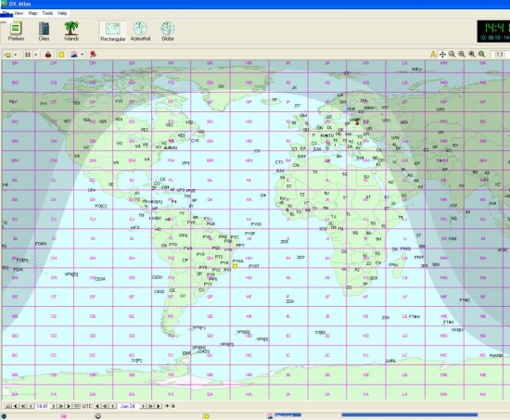Screen dimensions: 510x420
Task: Step time forward with arrow right of 14:41
Action: coord(54,406)
